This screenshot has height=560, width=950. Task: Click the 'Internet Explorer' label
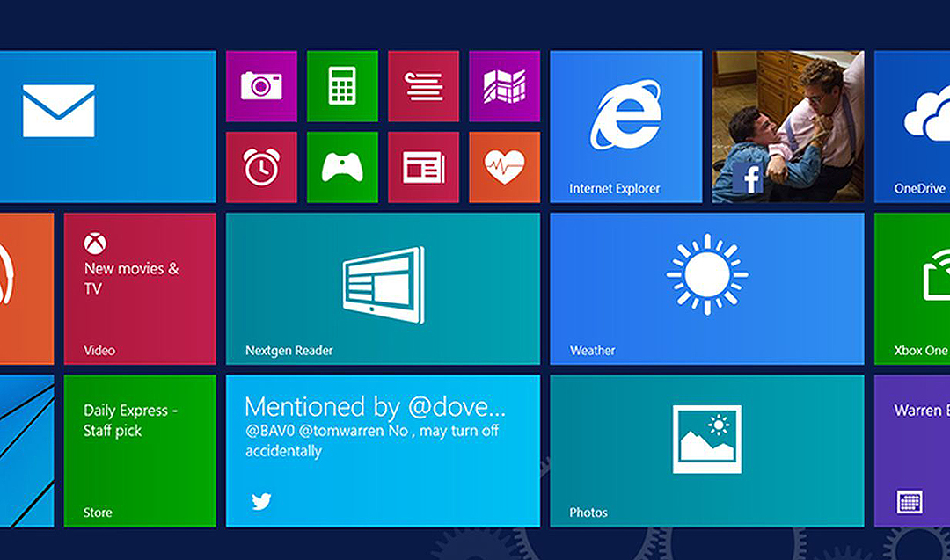tap(614, 188)
